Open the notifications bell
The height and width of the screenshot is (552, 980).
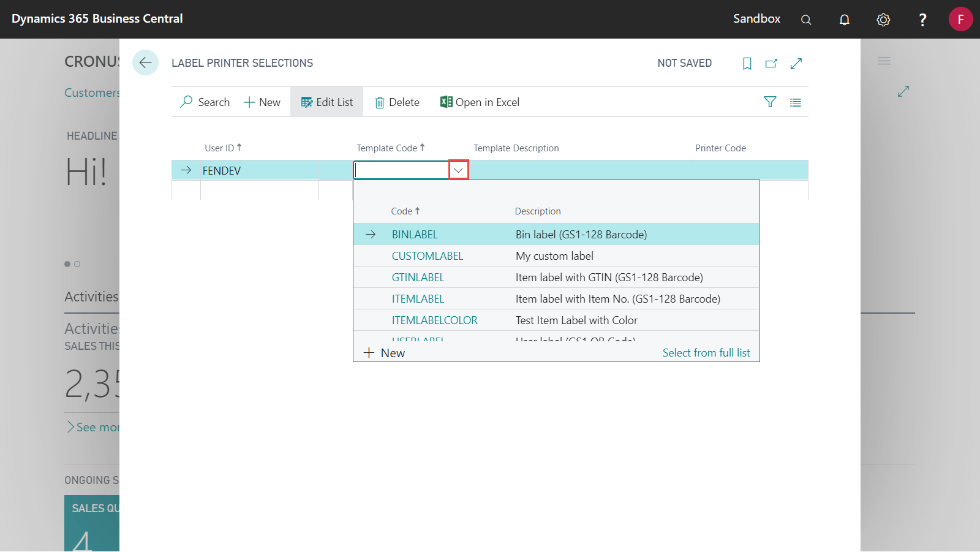tap(845, 20)
